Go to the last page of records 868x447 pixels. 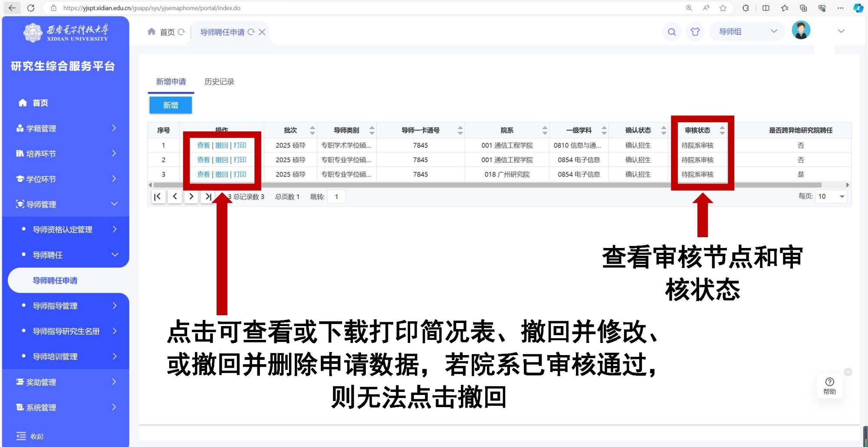pyautogui.click(x=208, y=197)
